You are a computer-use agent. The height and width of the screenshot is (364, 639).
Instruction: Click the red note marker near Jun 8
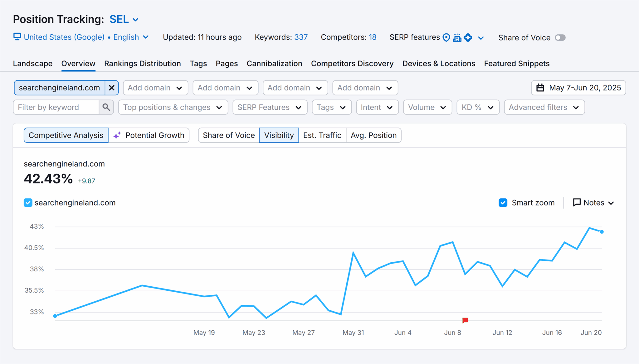pos(465,320)
